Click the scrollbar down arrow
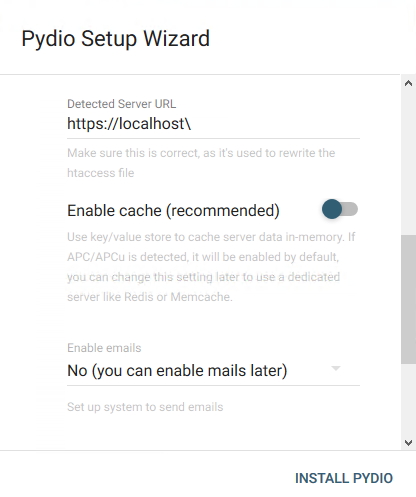Viewport: 416px width, 497px height. coord(408,443)
